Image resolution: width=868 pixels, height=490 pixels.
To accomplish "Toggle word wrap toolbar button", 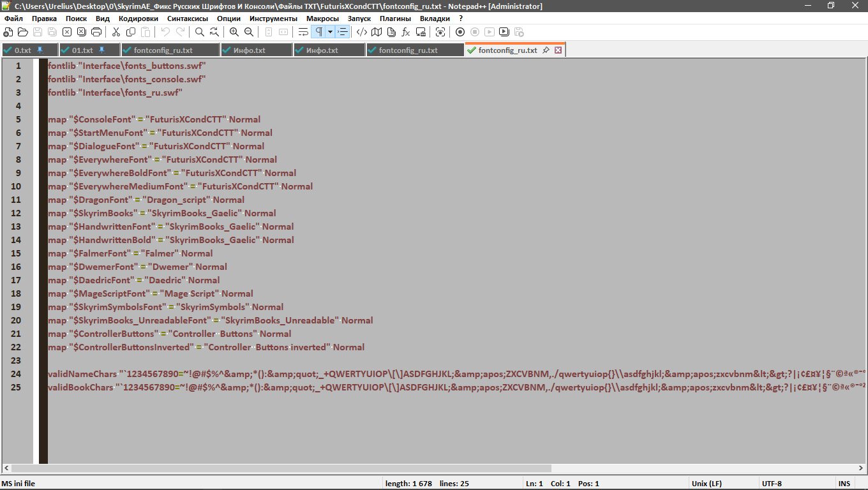I will tap(303, 32).
